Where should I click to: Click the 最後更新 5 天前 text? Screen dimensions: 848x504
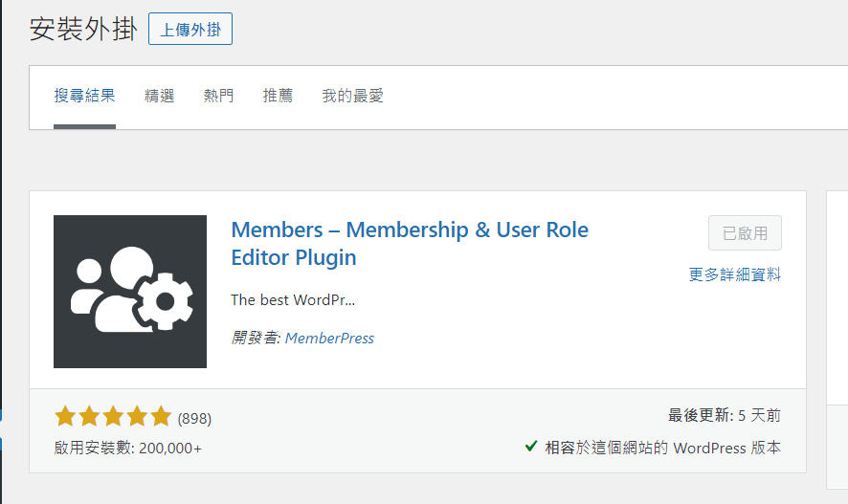pyautogui.click(x=724, y=415)
